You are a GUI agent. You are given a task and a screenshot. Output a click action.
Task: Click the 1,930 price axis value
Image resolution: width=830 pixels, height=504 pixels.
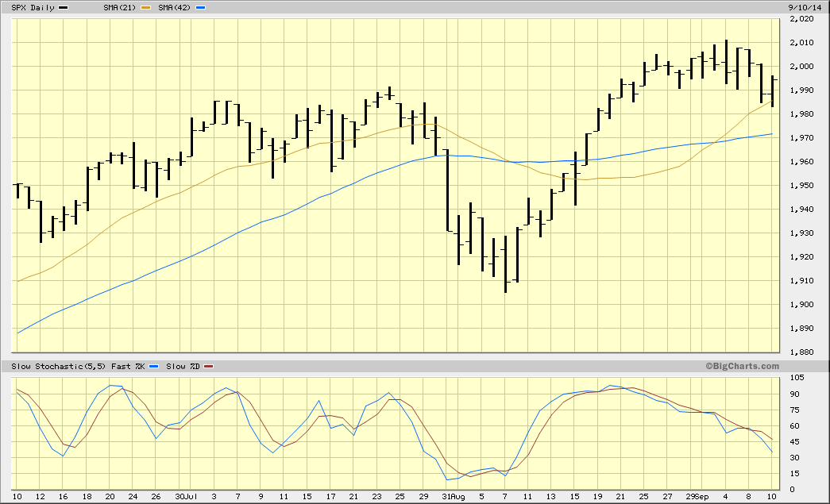click(x=801, y=233)
